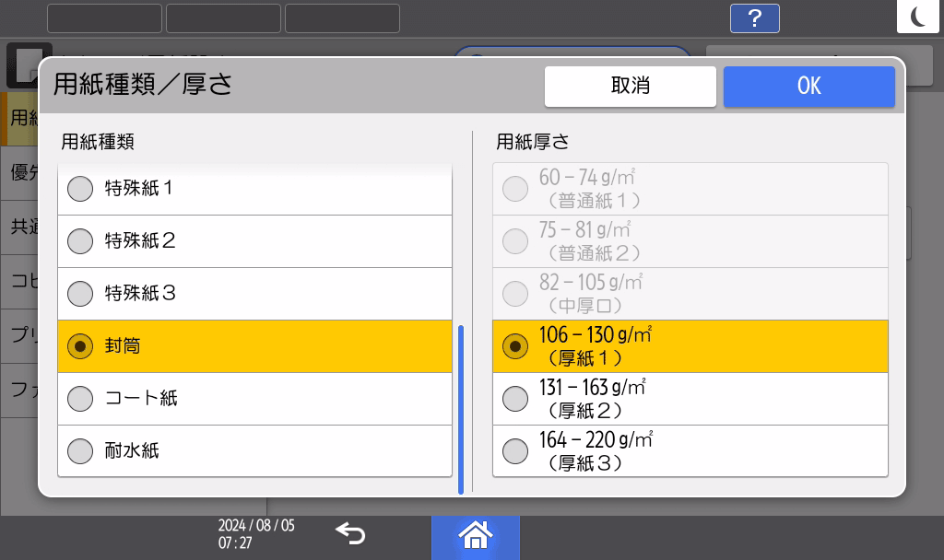944x560 pixels.
Task: Select 封筒 envelope paper type
Action: click(254, 346)
